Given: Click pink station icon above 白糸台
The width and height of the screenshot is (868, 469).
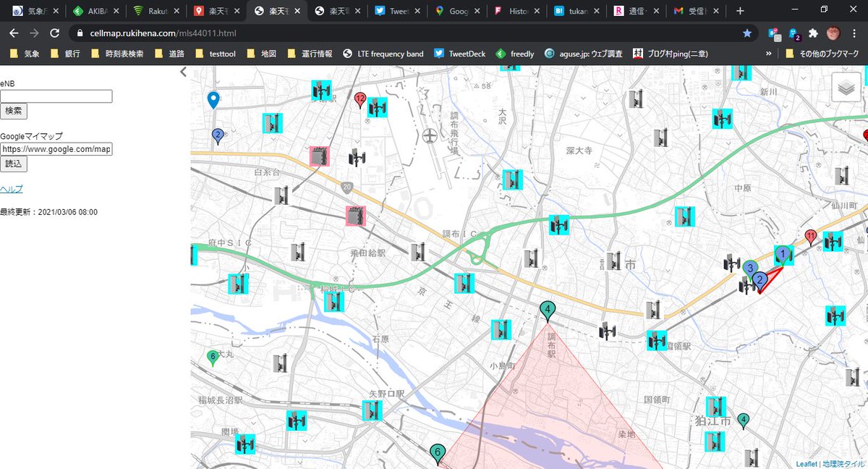Looking at the screenshot, I should pyautogui.click(x=319, y=156).
